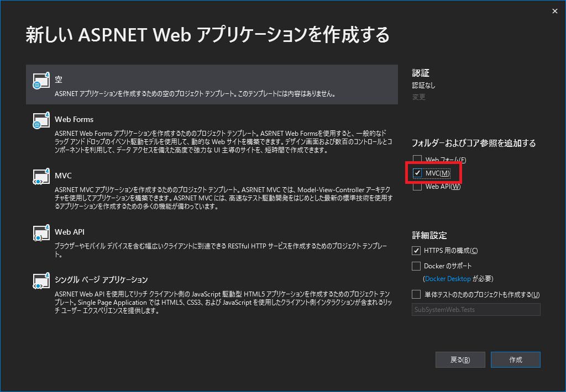Choose the MVC template icon
The image size is (566, 392).
click(41, 177)
